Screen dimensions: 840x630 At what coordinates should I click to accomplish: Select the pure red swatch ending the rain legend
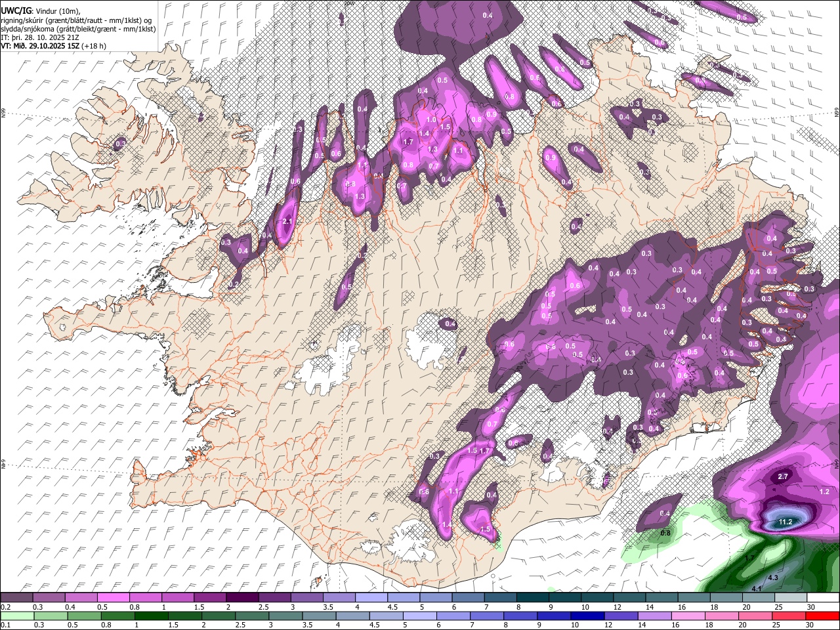[821, 616]
